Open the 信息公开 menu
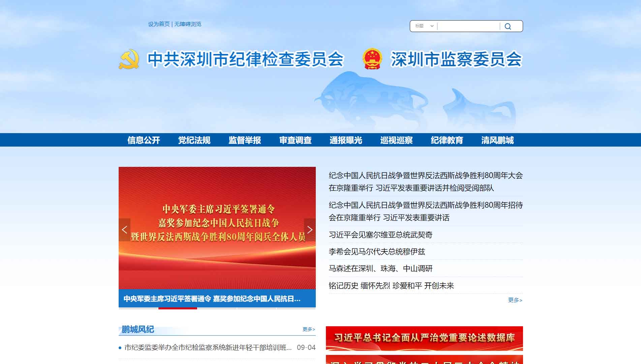 coord(144,140)
